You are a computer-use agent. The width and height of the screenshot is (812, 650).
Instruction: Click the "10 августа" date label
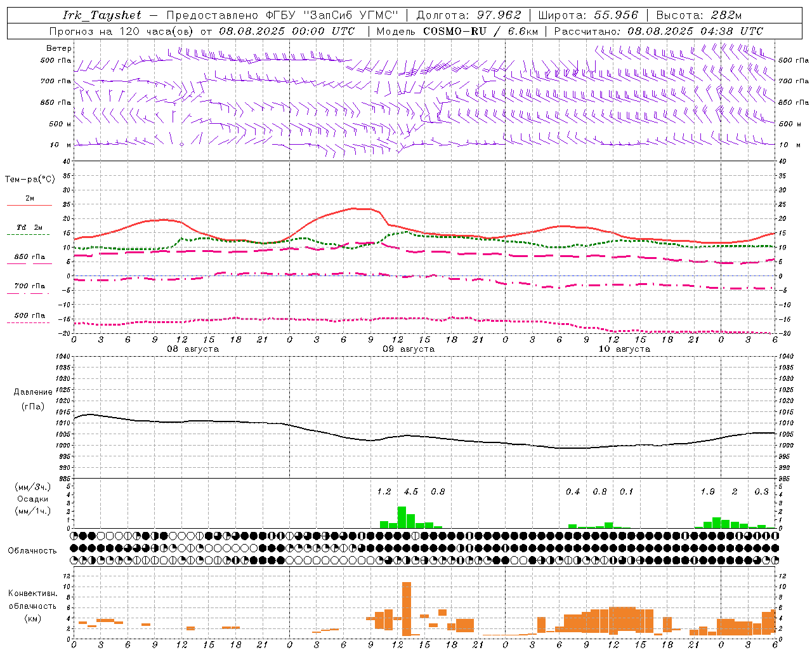pos(624,349)
